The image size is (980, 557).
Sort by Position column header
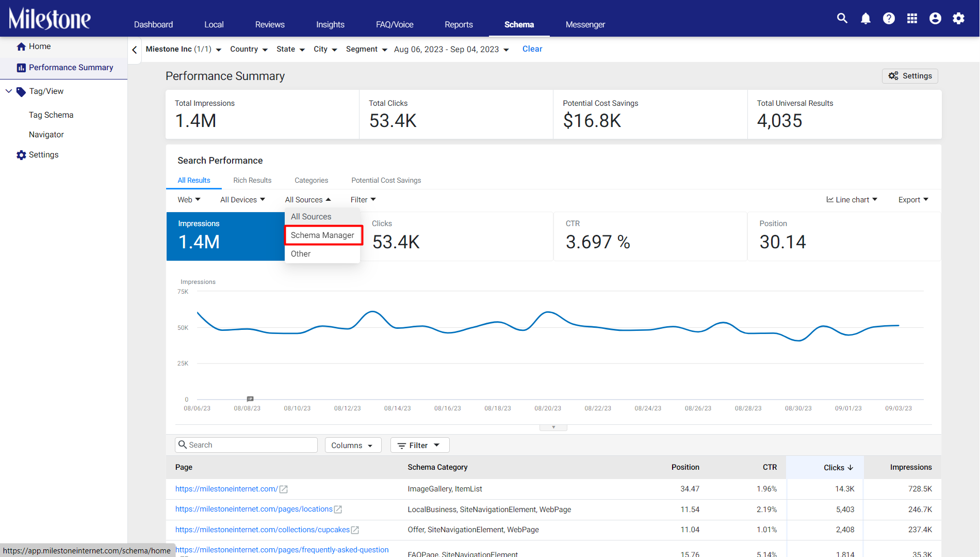(685, 467)
